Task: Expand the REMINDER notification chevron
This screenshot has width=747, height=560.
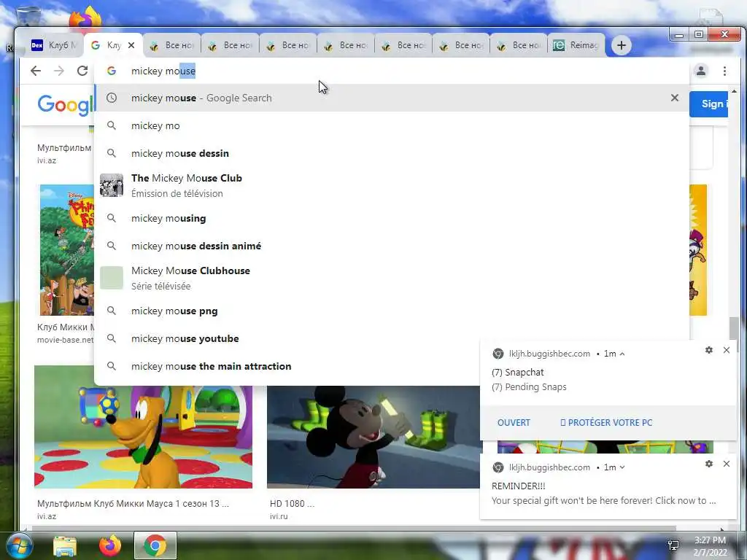Action: [622, 467]
